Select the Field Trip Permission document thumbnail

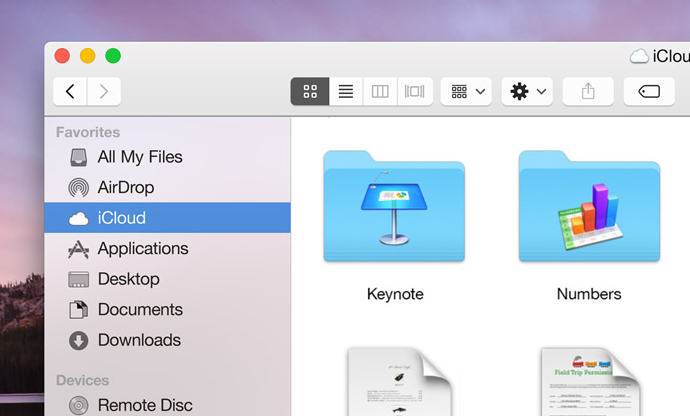[x=590, y=382]
